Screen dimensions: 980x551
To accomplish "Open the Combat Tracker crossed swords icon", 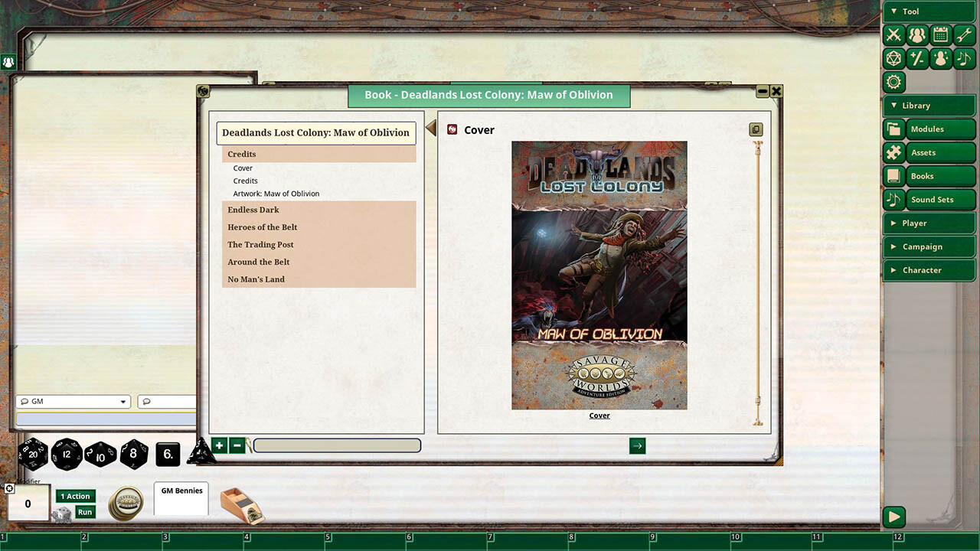I will click(893, 35).
